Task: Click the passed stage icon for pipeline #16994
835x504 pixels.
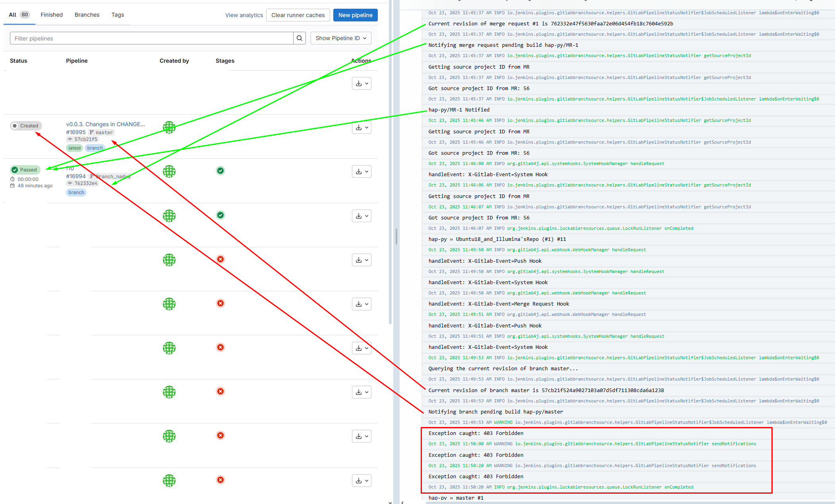Action: point(220,171)
